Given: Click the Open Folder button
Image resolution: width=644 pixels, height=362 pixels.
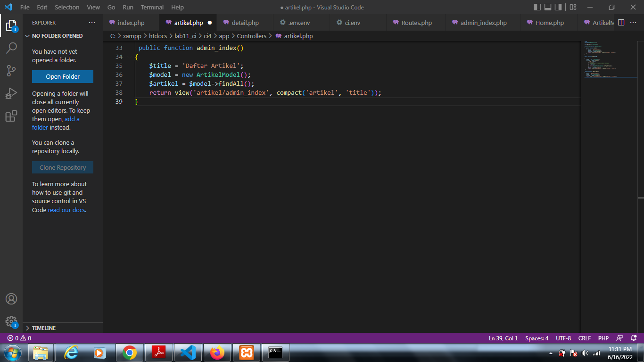Looking at the screenshot, I should pyautogui.click(x=62, y=76).
